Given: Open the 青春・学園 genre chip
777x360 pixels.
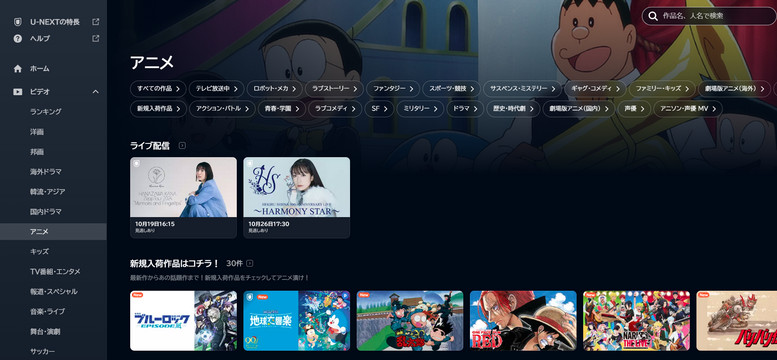Looking at the screenshot, I should [x=281, y=109].
